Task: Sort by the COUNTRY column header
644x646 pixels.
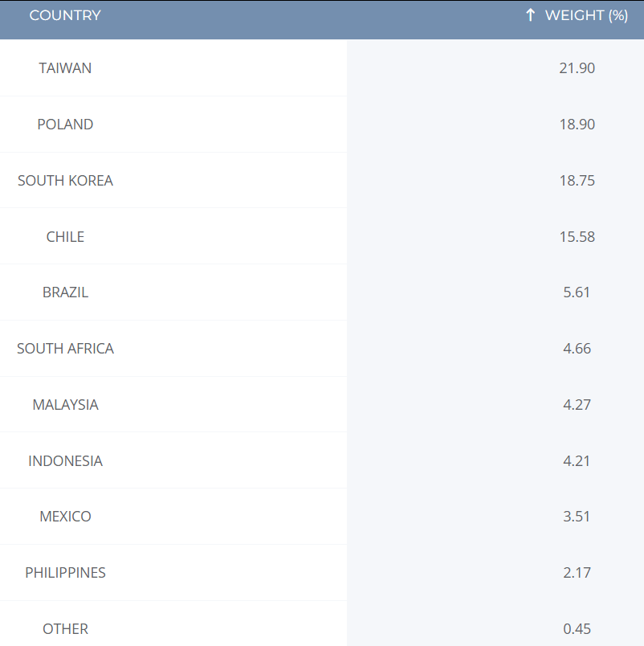Action: click(65, 15)
